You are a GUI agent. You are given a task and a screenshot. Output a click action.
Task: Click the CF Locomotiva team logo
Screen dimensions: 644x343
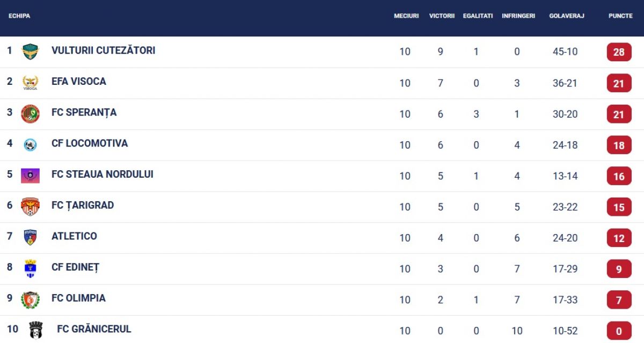(x=30, y=144)
